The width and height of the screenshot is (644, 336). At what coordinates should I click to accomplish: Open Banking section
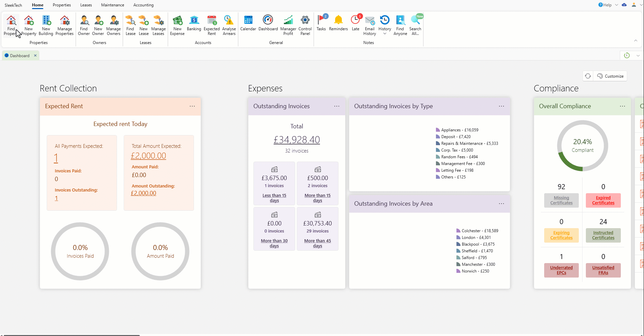point(194,23)
